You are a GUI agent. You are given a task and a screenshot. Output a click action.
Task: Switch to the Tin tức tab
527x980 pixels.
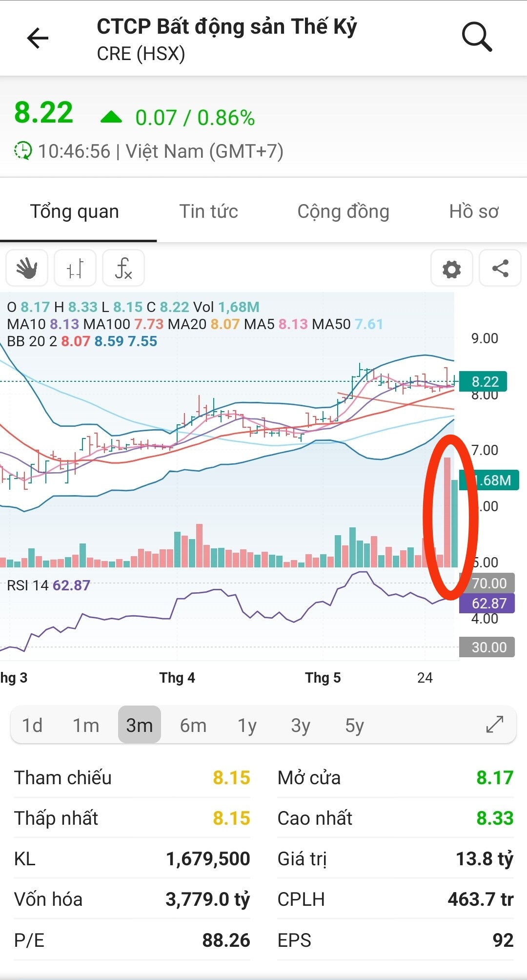[208, 211]
